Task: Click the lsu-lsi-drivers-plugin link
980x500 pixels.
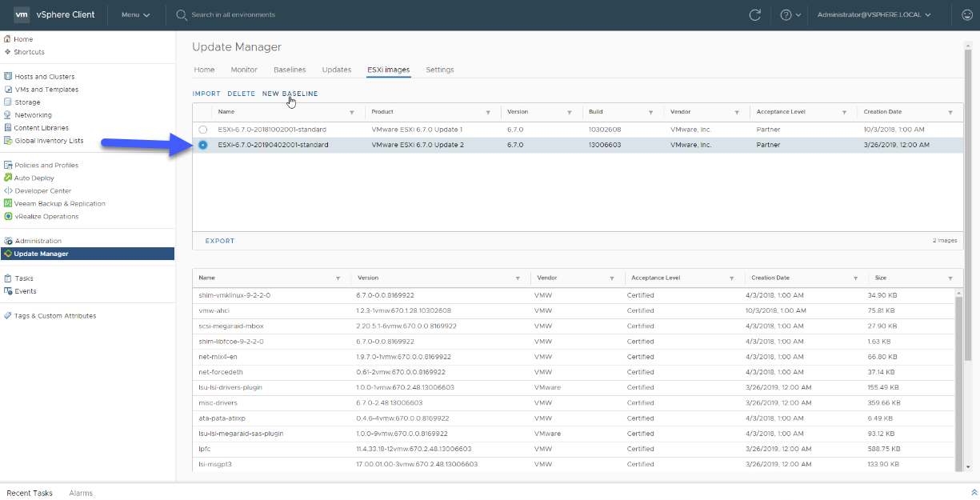Action: click(230, 387)
